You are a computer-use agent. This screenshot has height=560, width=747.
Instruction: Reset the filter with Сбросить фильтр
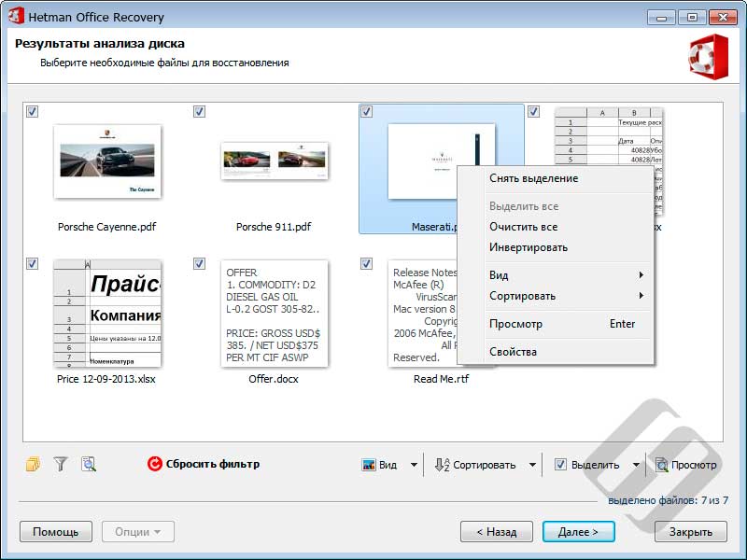click(x=204, y=464)
